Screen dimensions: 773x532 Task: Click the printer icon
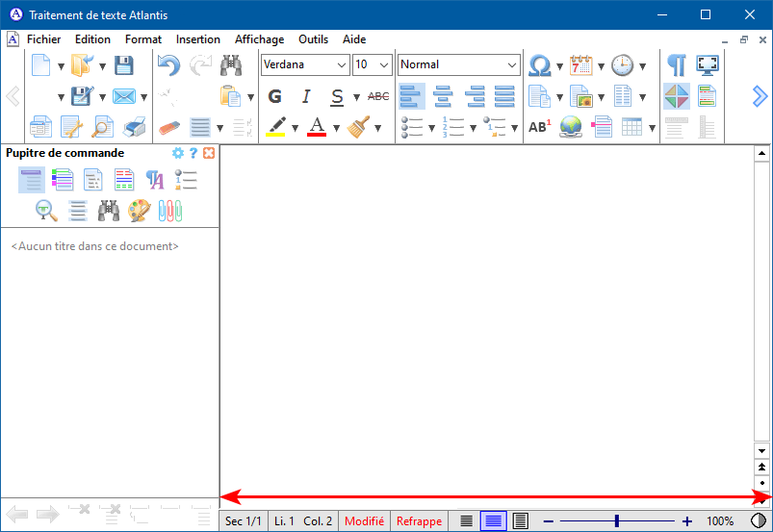click(135, 126)
